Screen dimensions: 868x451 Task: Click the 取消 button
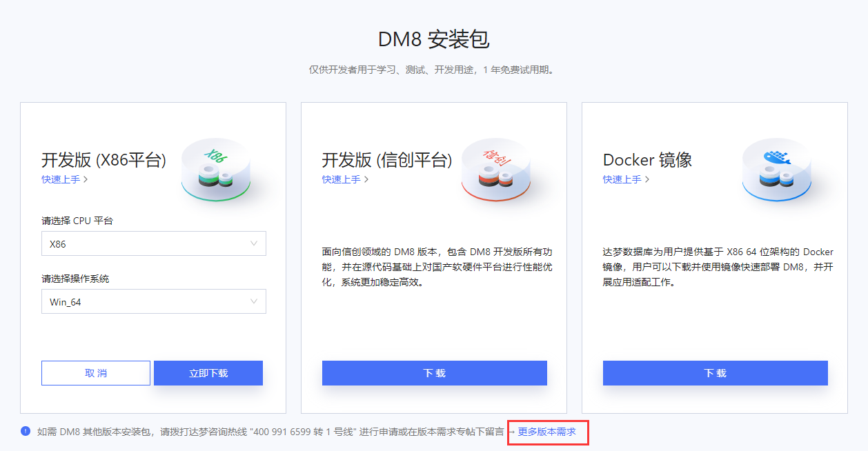click(x=96, y=373)
